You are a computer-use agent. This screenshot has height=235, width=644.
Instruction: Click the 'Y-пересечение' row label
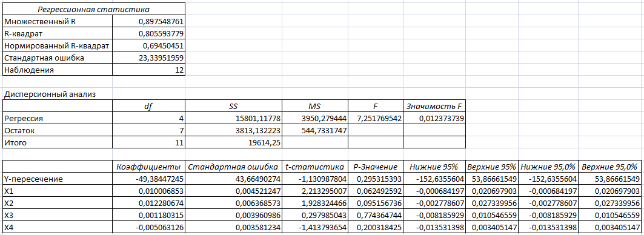coord(57,179)
